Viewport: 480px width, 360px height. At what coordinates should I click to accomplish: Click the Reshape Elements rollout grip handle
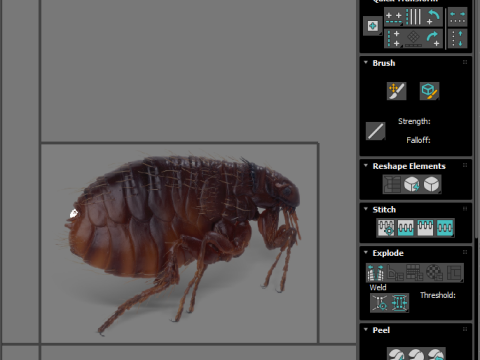click(x=465, y=165)
